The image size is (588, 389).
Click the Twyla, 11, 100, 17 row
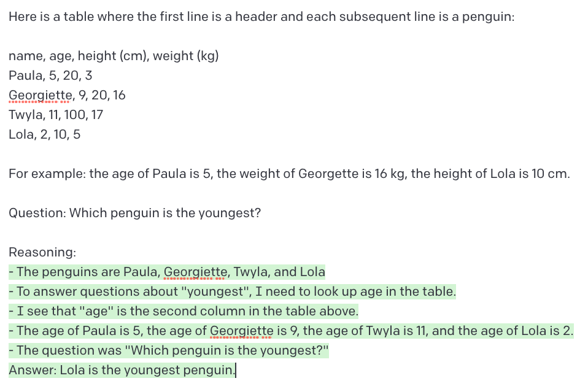tap(55, 115)
